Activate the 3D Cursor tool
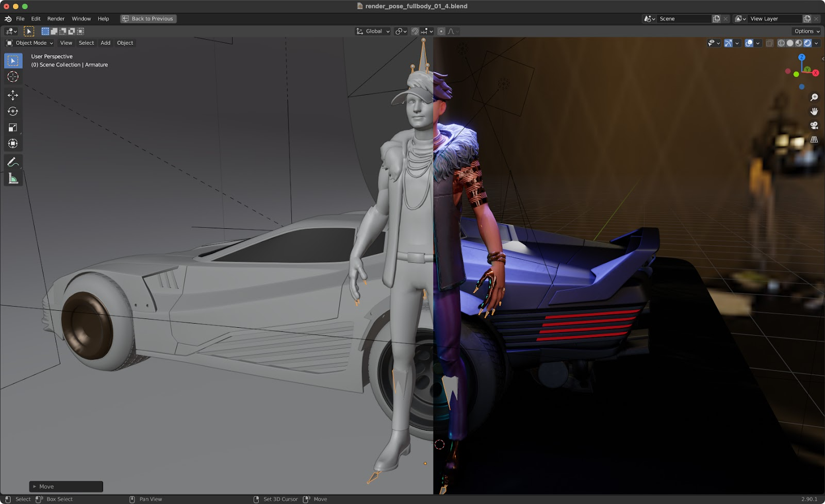 (13, 77)
